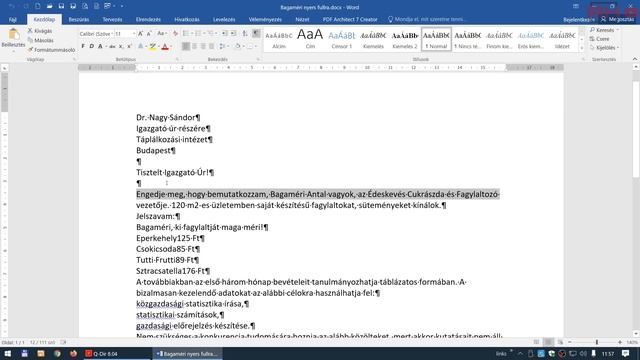Switch to Hivatkozás tab
Screen dimensions: 640x360
(187, 20)
